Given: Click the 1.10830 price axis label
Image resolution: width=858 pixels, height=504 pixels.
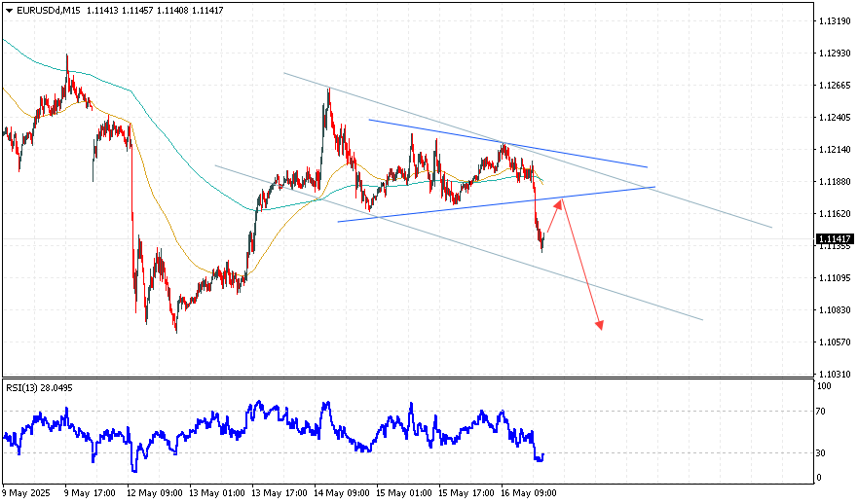Looking at the screenshot, I should click(835, 310).
